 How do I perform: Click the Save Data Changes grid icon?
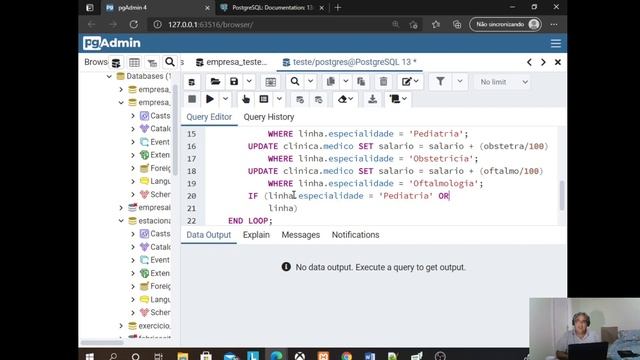270,82
